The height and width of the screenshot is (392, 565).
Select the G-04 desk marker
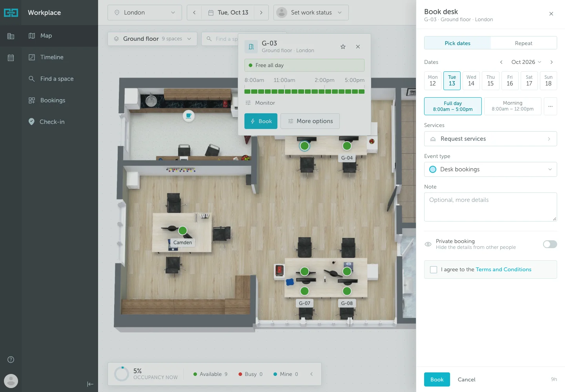coord(347,146)
